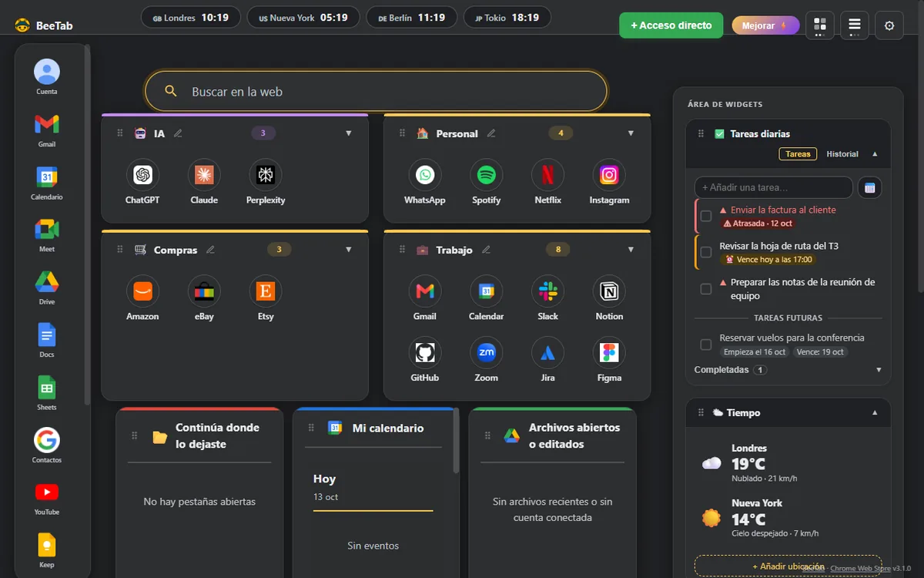
Task: Click the '+ Acceso directo' button
Action: click(671, 25)
